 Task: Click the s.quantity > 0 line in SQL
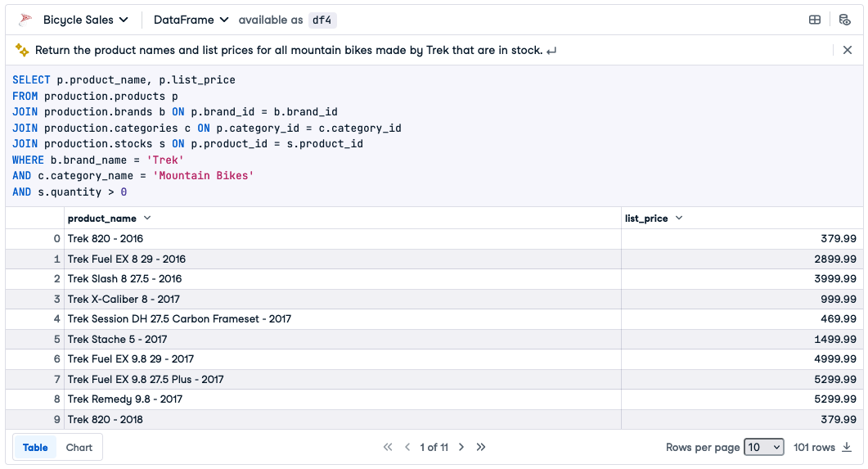(70, 192)
